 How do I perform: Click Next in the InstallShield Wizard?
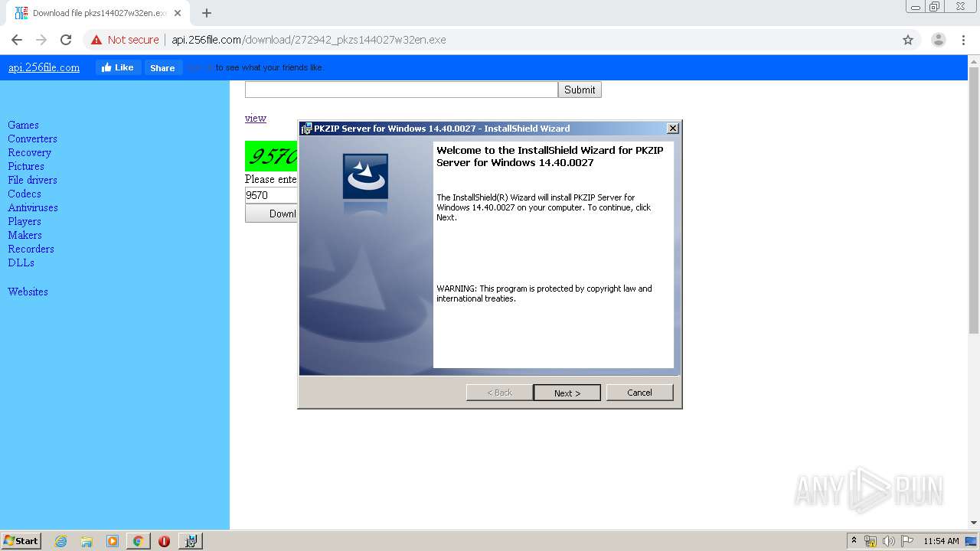(567, 393)
